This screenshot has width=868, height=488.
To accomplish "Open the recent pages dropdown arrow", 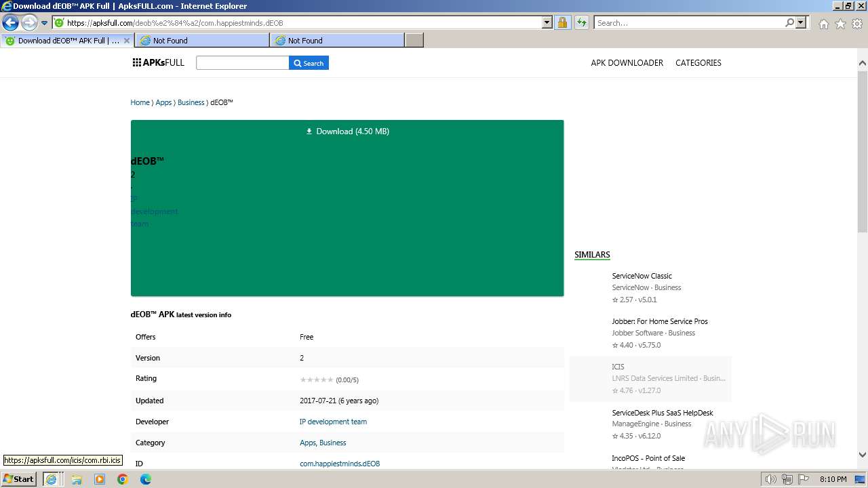I will tap(44, 23).
